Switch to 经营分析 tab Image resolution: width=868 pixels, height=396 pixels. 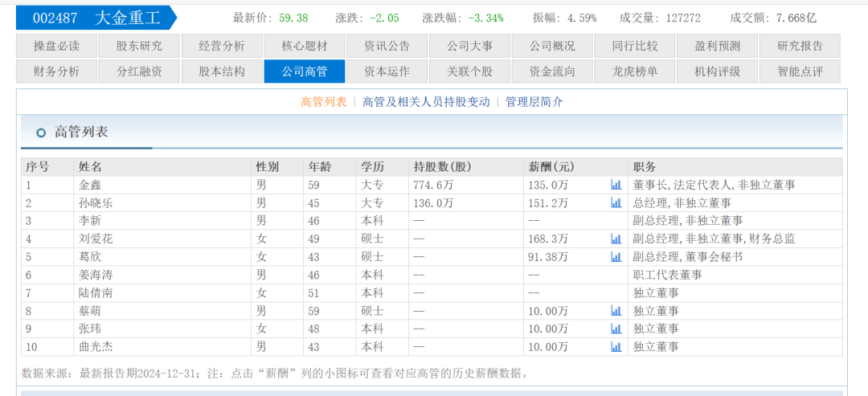coord(222,46)
